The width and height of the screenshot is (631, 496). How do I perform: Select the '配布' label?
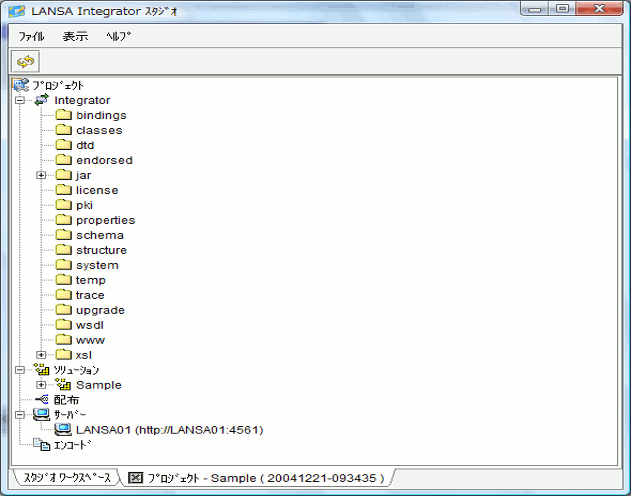click(66, 400)
